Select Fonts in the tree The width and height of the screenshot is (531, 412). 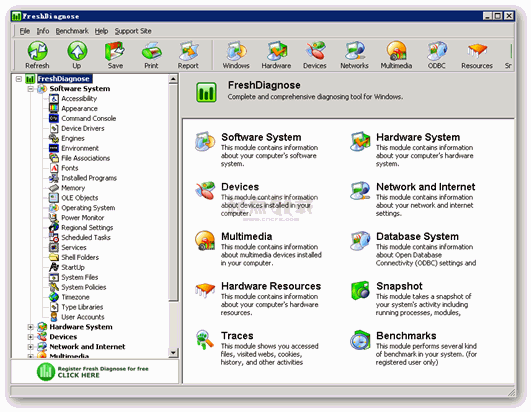pos(69,168)
